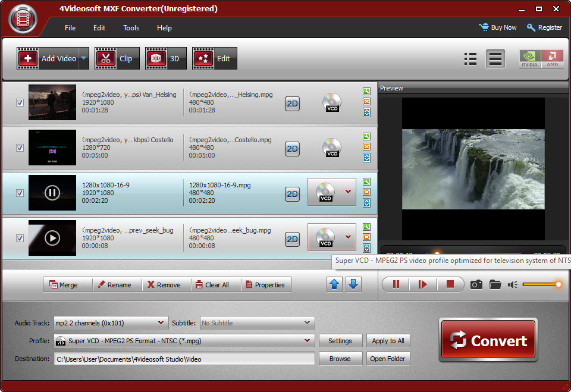
Task: Open the Audio Track dropdown
Action: (111, 323)
